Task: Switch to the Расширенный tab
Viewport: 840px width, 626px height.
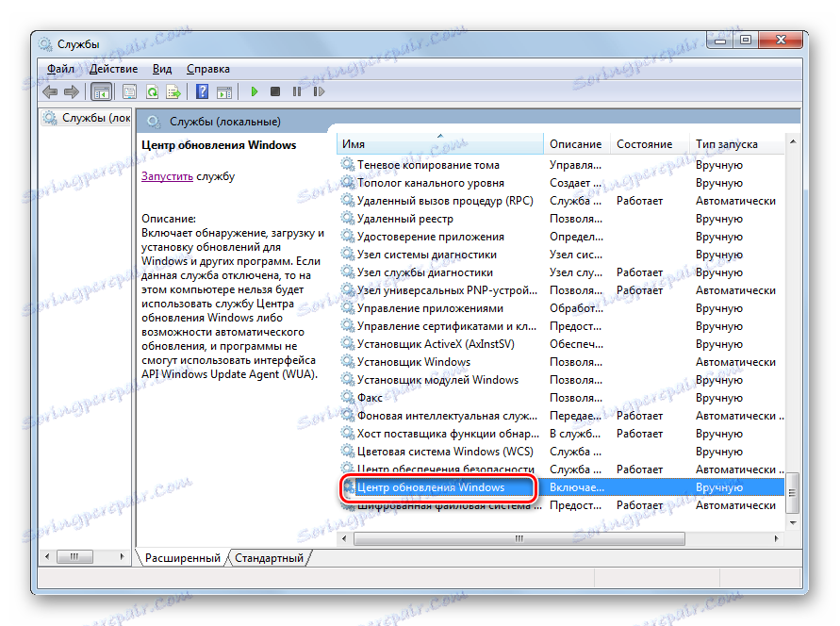Action: point(183,558)
